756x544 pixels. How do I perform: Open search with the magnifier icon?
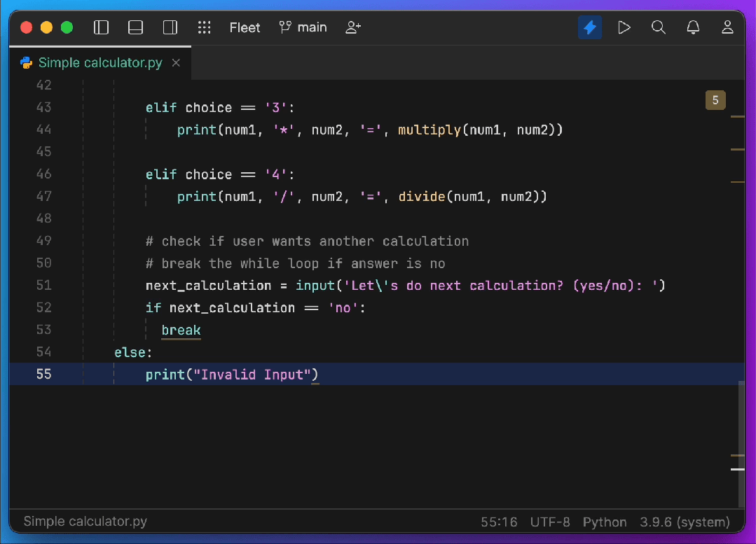click(x=659, y=27)
